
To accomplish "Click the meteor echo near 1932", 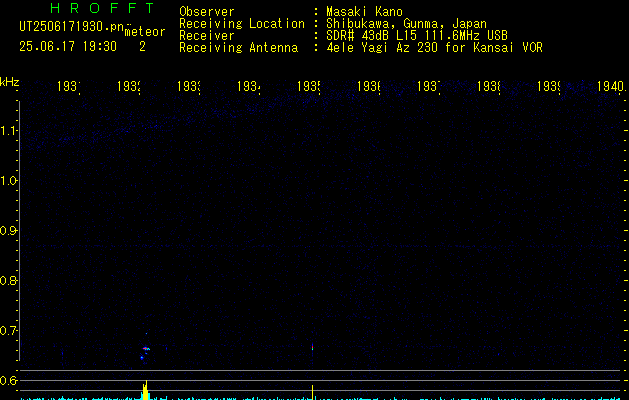I will pyautogui.click(x=146, y=349).
